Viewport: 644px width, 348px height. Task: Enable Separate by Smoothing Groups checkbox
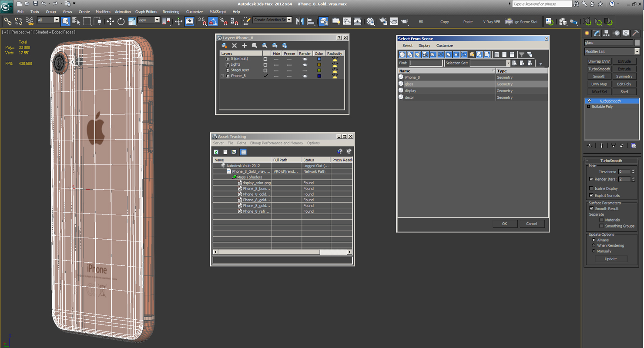point(602,226)
